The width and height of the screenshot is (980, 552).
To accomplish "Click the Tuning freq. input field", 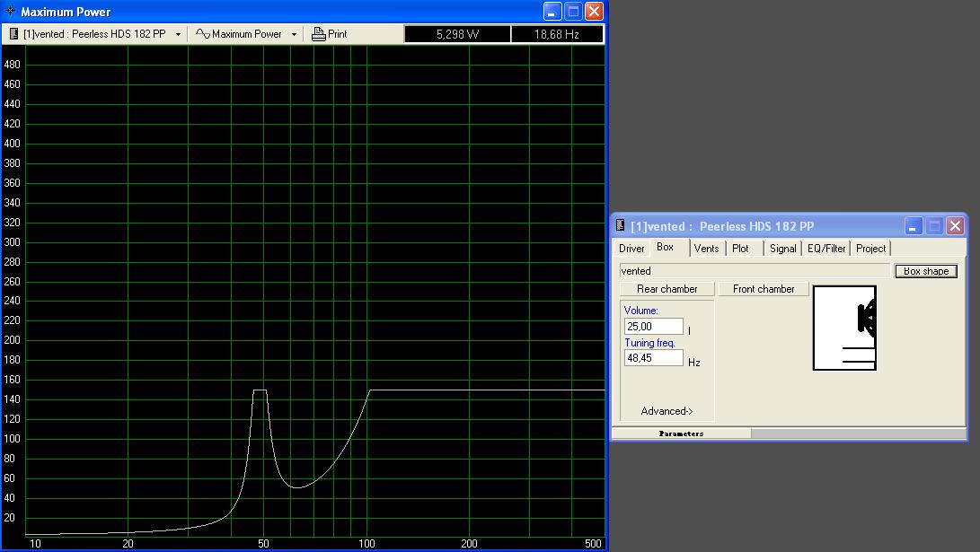I will [x=653, y=358].
